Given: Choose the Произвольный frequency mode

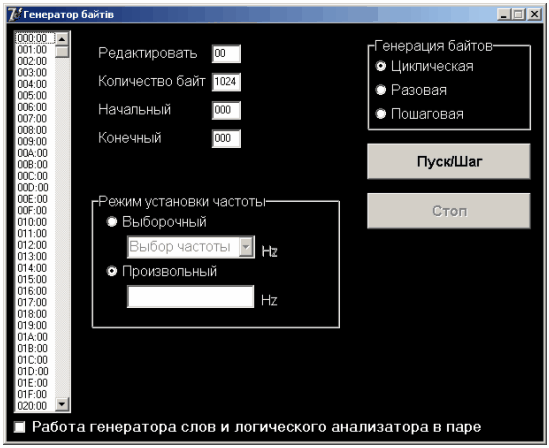Looking at the screenshot, I should point(112,271).
